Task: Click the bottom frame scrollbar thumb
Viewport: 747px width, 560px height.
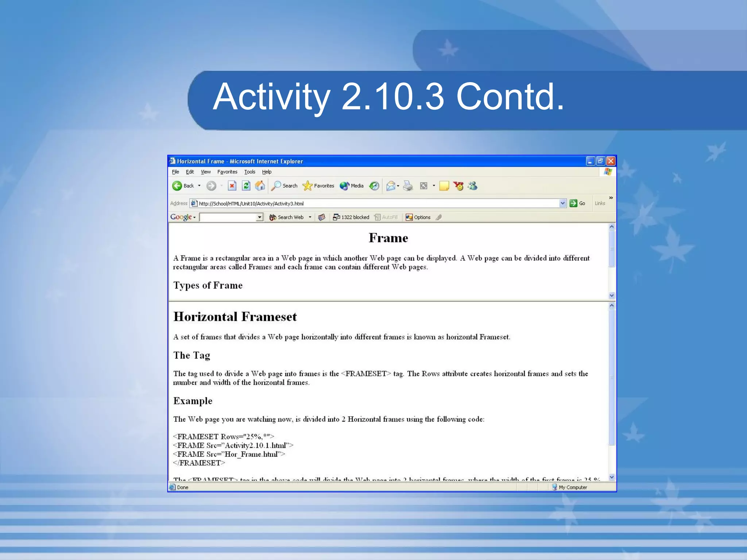Action: click(612, 377)
